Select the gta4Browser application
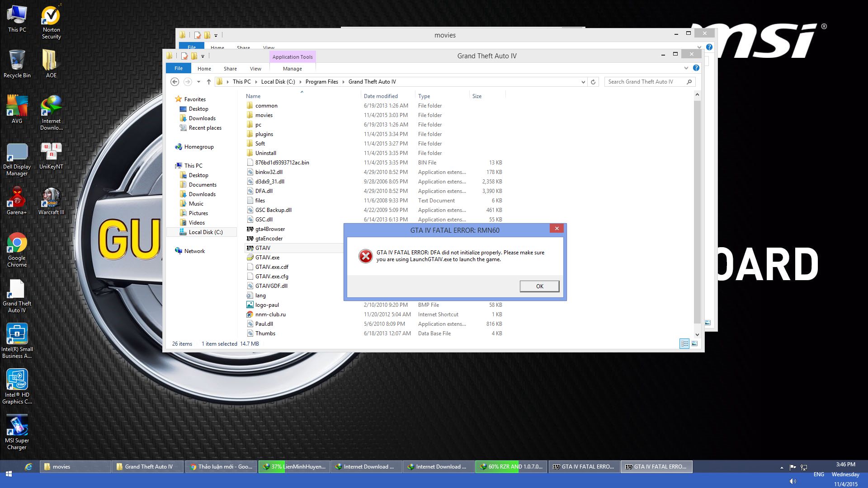This screenshot has width=868, height=488. pyautogui.click(x=270, y=229)
